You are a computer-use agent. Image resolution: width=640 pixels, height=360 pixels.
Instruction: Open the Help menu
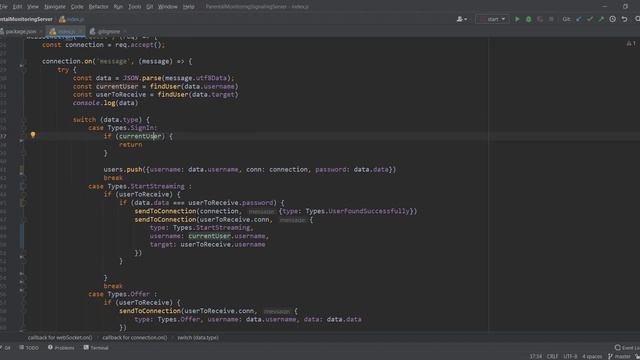tap(189, 7)
